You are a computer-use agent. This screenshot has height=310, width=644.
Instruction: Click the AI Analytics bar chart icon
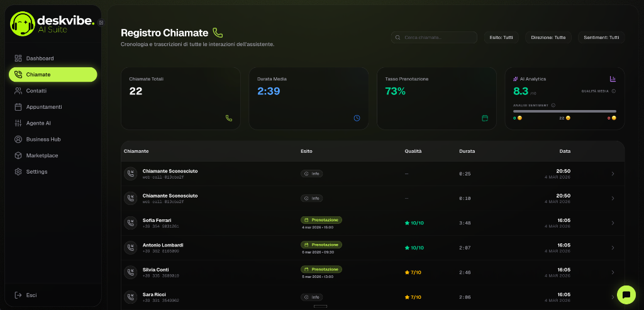pos(613,79)
